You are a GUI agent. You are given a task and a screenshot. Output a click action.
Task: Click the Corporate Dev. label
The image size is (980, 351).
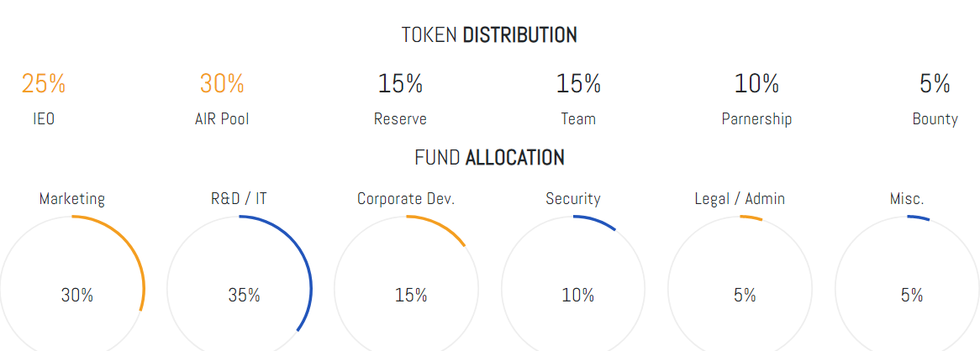[x=406, y=199]
